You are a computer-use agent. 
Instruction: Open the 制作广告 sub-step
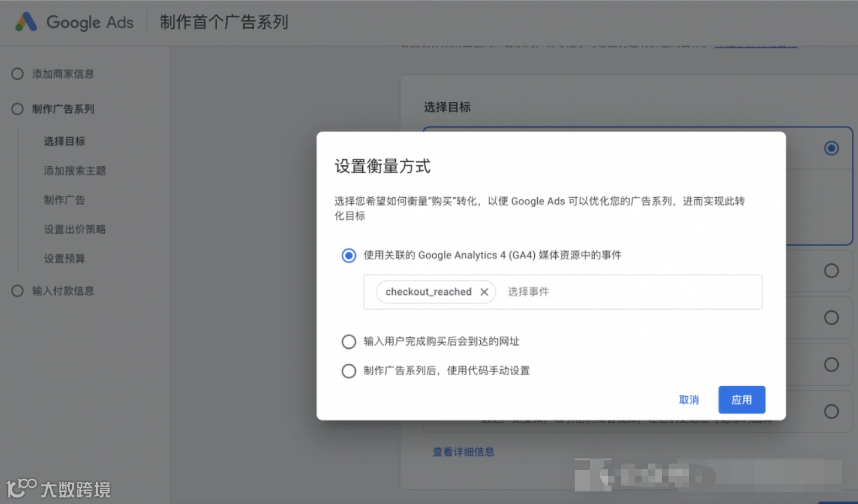coord(64,200)
